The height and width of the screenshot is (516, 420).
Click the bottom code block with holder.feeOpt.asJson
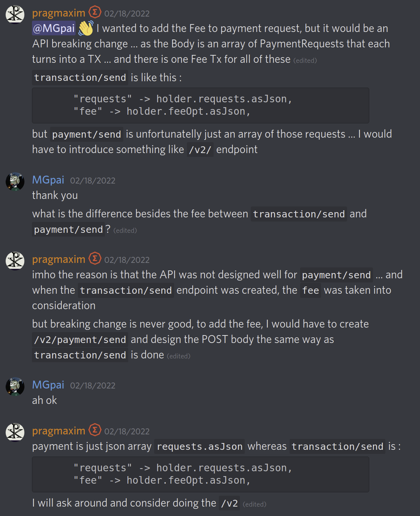point(201,474)
